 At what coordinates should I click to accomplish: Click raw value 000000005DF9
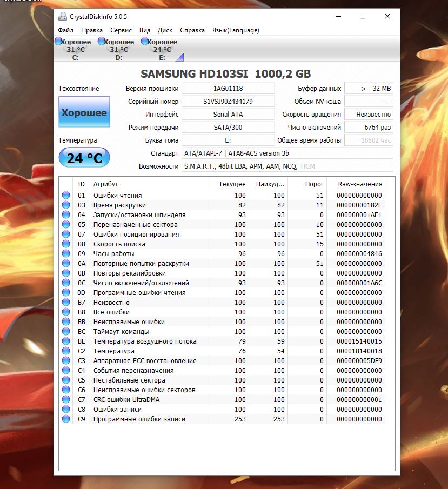[x=359, y=361]
